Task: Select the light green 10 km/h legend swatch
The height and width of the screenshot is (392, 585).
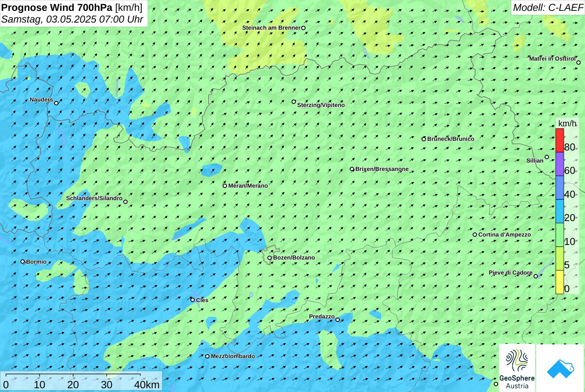Action: [560, 235]
